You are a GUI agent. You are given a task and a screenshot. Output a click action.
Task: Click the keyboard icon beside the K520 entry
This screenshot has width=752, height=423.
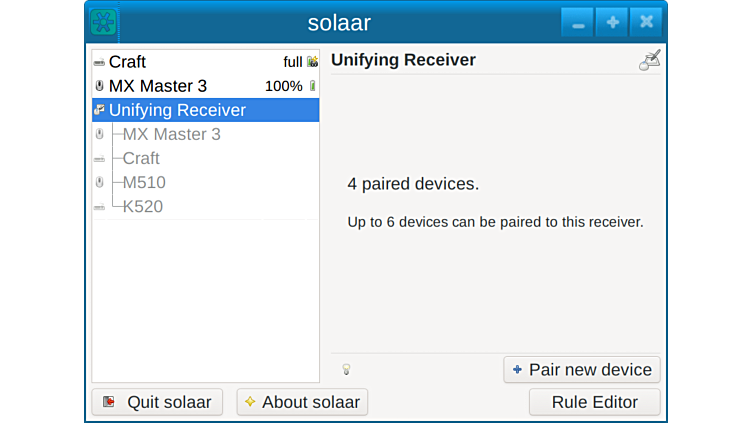pos(99,207)
